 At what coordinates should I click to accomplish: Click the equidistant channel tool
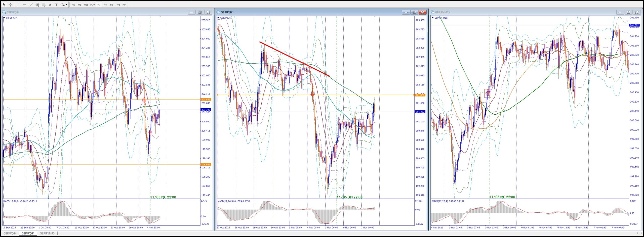tap(37, 5)
